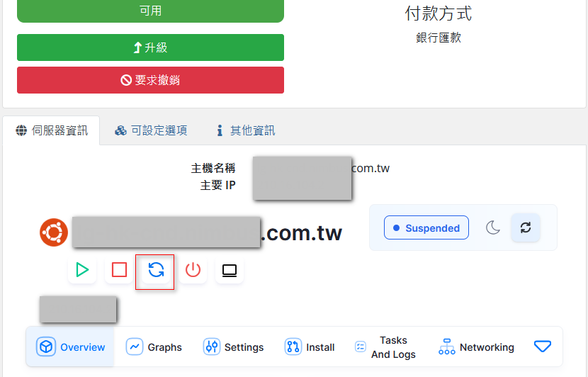Expand more options with the down chevron
The height and width of the screenshot is (377, 588).
pos(543,347)
